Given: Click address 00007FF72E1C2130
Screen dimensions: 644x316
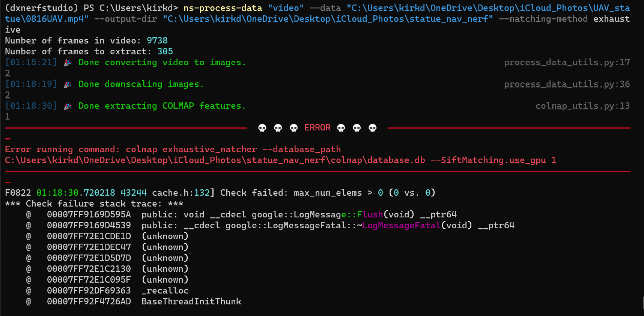Looking at the screenshot, I should coord(89,269).
